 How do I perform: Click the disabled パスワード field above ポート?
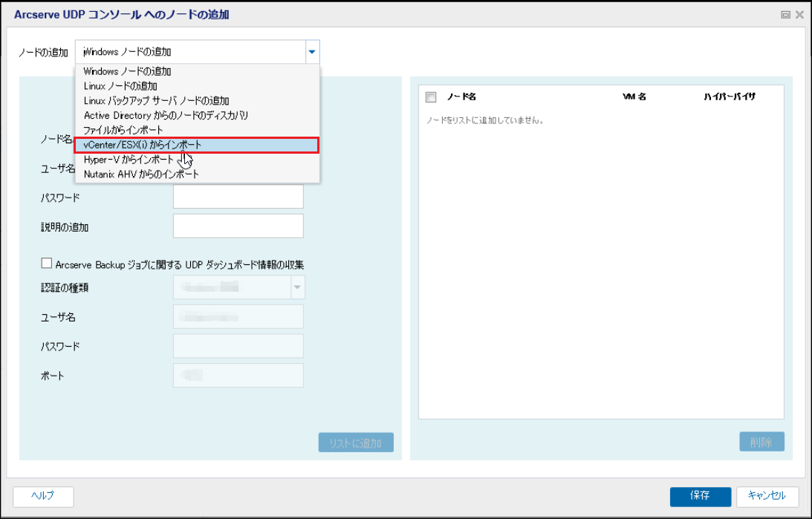point(238,346)
